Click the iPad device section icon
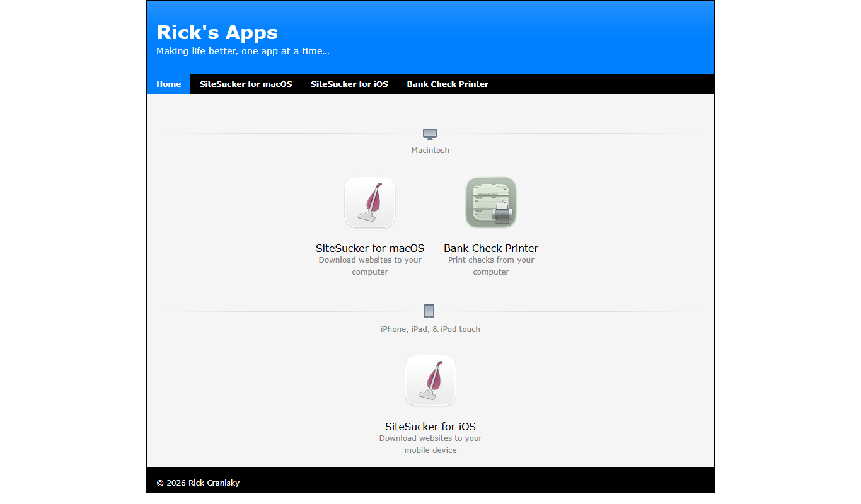 pos(429,311)
